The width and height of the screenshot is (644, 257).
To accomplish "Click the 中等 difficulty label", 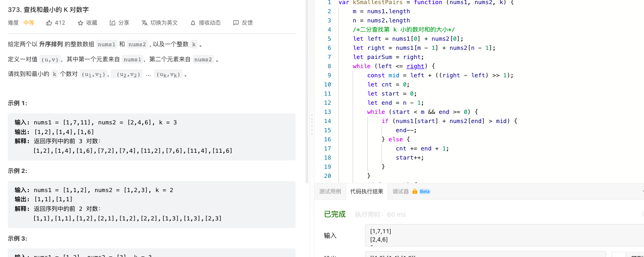I will tap(29, 23).
